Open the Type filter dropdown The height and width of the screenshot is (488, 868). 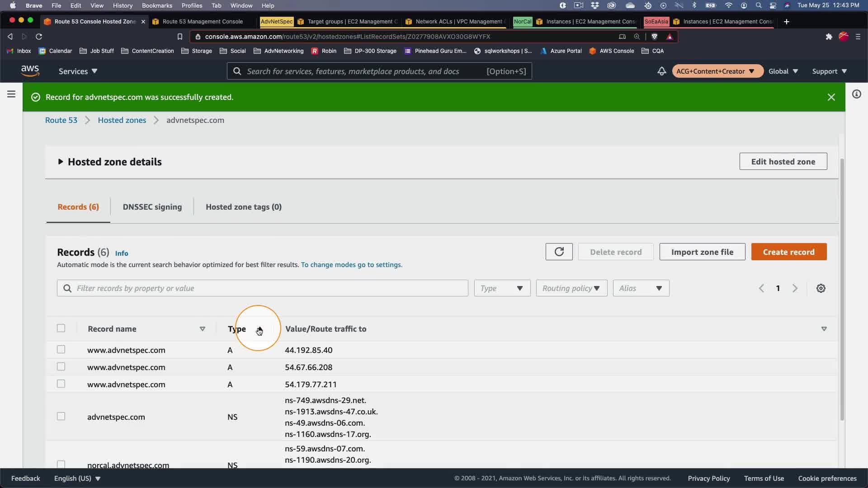(x=502, y=288)
